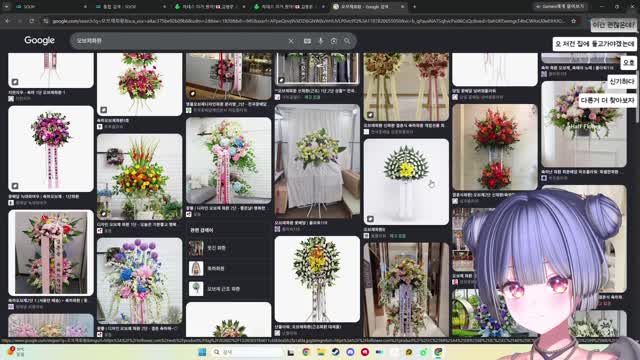Go back with the browser back arrow
The image size is (640, 360).
[8, 21]
